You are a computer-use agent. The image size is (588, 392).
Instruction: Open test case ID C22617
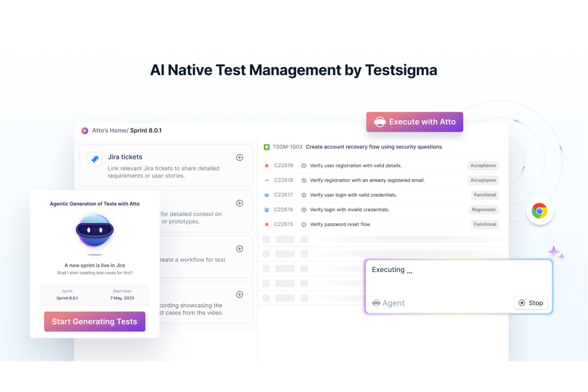tap(283, 195)
